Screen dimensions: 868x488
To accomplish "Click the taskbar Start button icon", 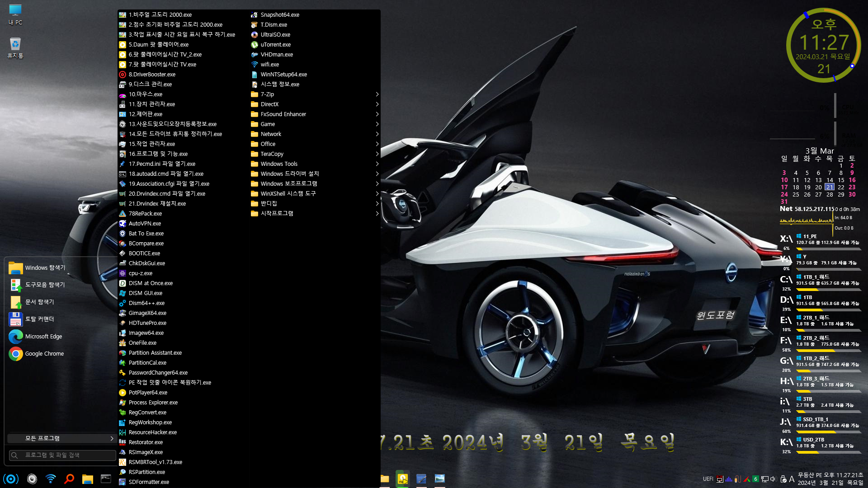I will pyautogui.click(x=11, y=479).
